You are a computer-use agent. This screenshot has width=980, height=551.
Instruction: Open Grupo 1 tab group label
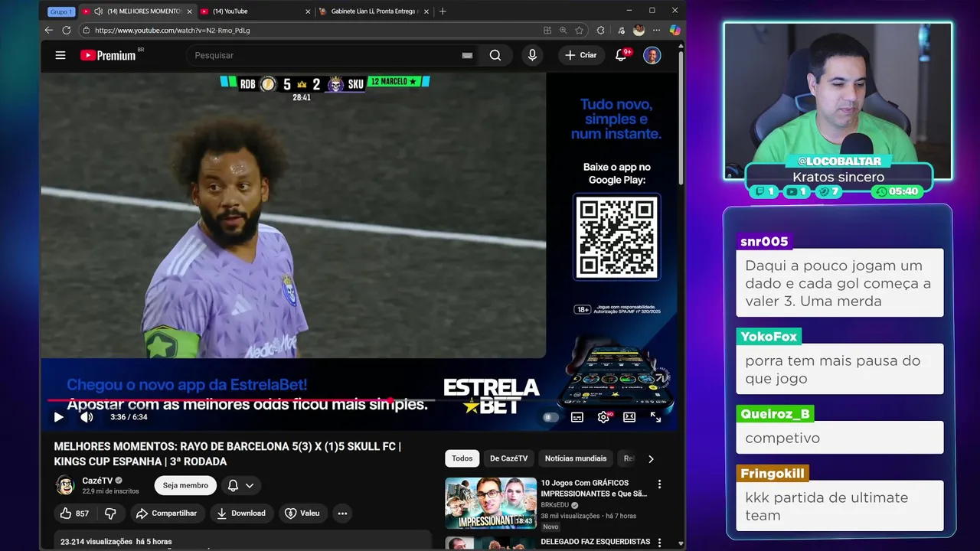tap(60, 11)
